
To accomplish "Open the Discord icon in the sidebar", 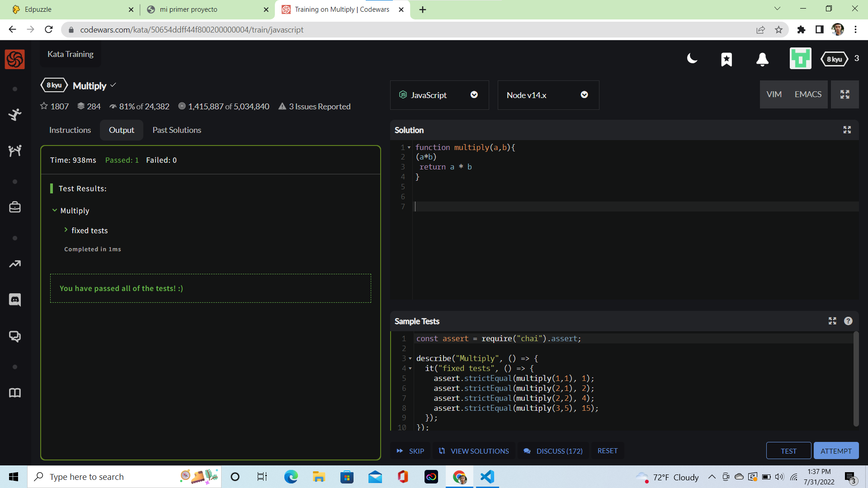I will [15, 299].
